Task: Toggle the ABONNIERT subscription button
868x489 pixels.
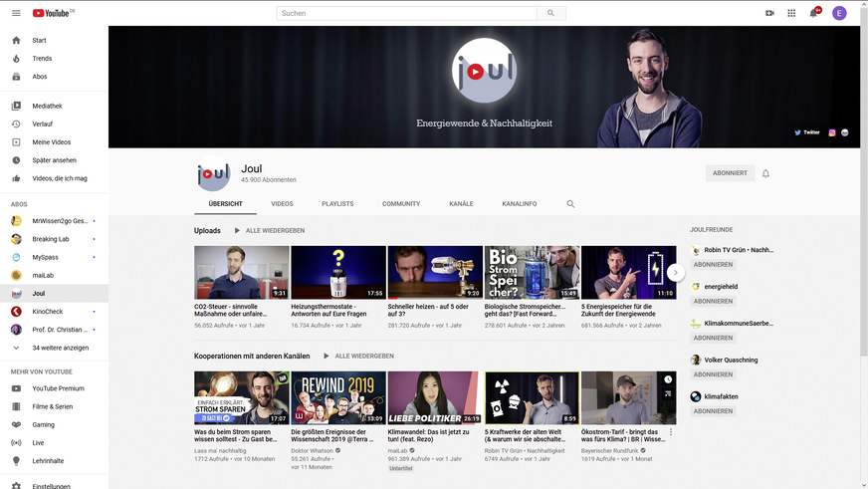Action: pyautogui.click(x=729, y=173)
